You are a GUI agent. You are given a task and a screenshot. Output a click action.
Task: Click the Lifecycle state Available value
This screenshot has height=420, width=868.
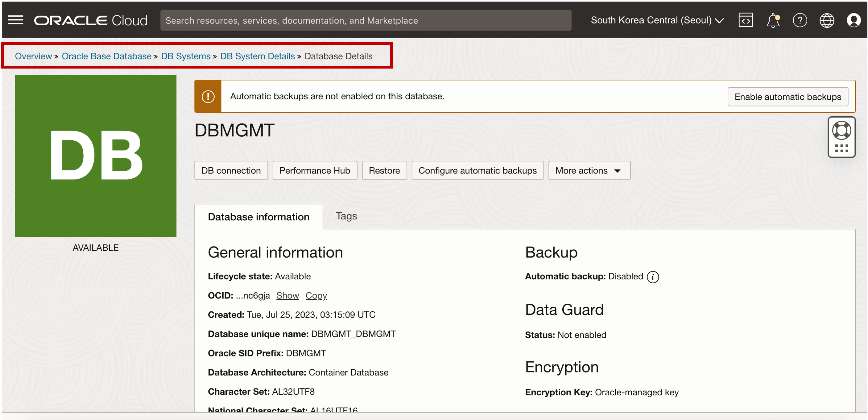click(293, 277)
